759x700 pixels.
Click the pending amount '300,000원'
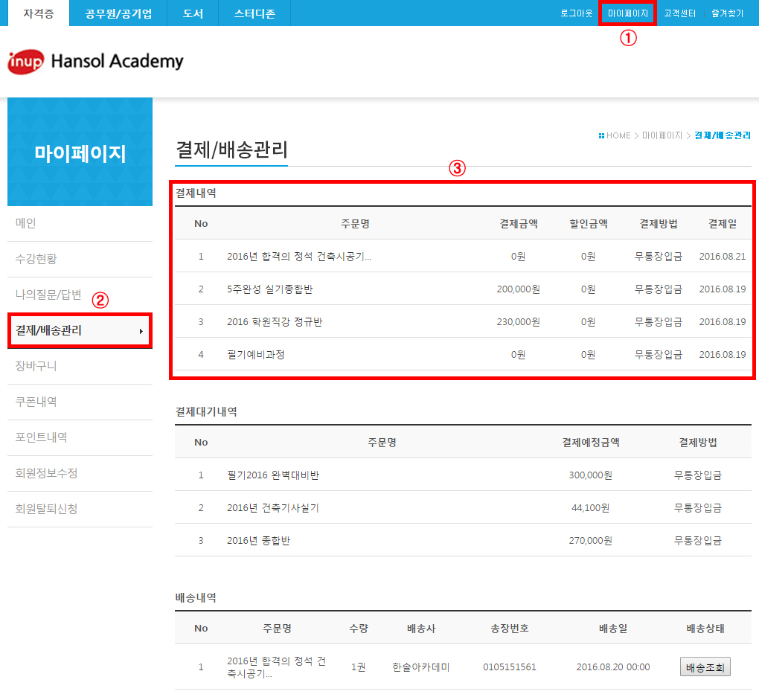pos(590,475)
